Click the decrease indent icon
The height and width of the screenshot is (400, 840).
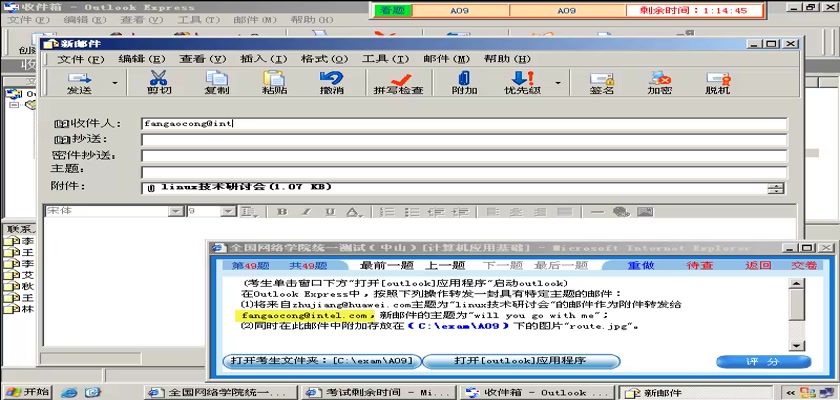(435, 212)
